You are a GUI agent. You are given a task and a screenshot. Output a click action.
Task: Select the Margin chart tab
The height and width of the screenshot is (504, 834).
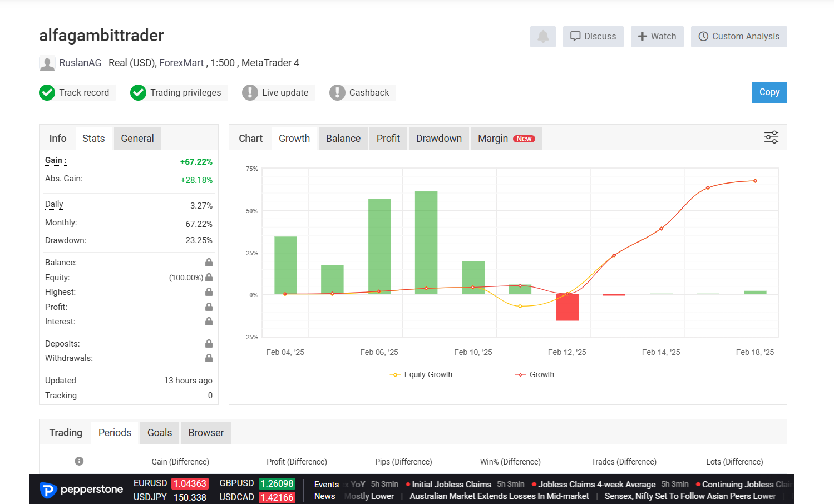click(x=506, y=139)
